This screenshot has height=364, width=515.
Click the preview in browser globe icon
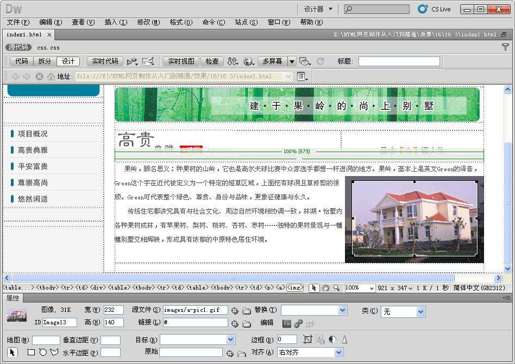tap(248, 61)
